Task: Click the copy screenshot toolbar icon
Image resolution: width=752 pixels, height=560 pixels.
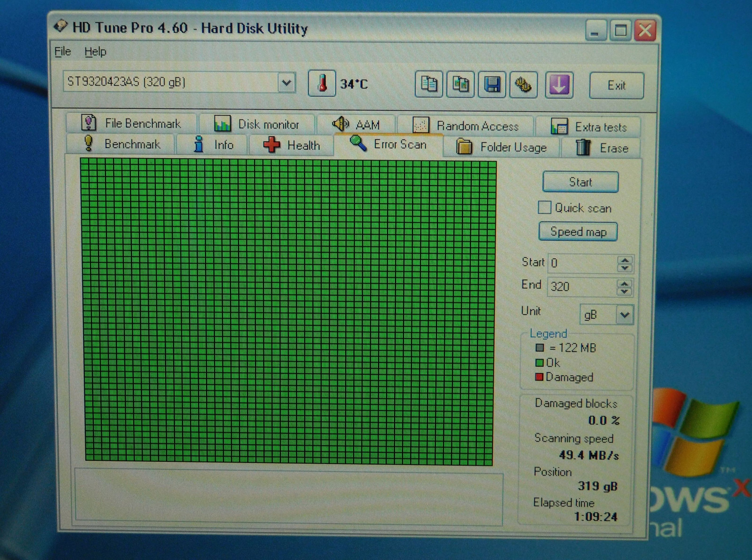Action: point(460,85)
